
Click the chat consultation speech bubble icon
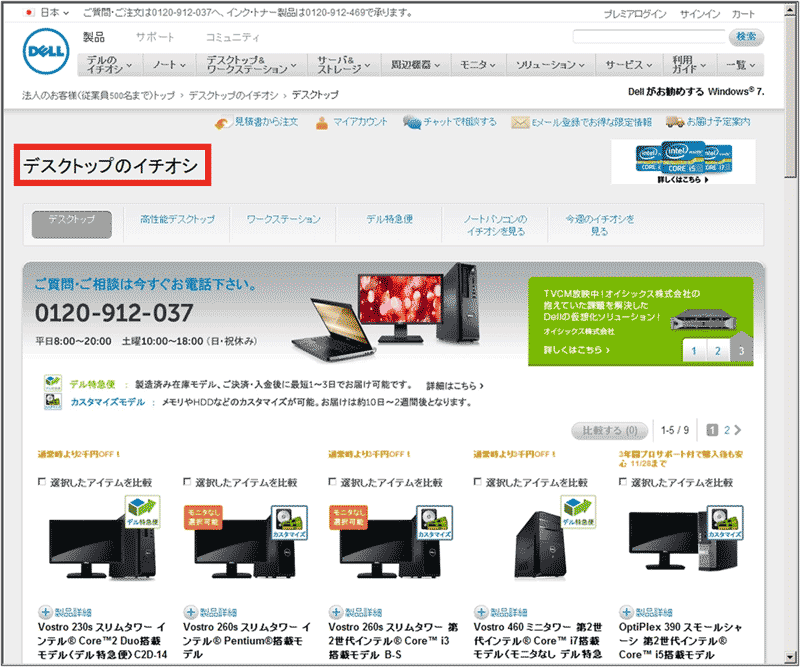tap(411, 122)
